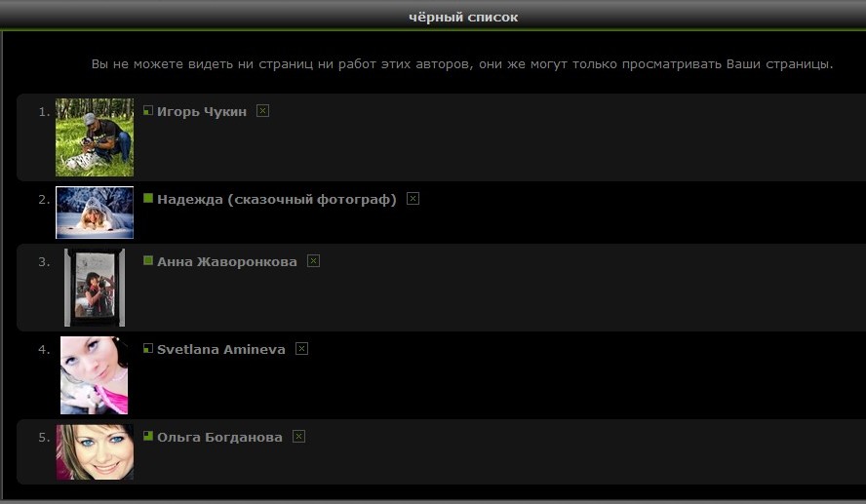Open the second entry's winter photo thumbnail

(95, 213)
